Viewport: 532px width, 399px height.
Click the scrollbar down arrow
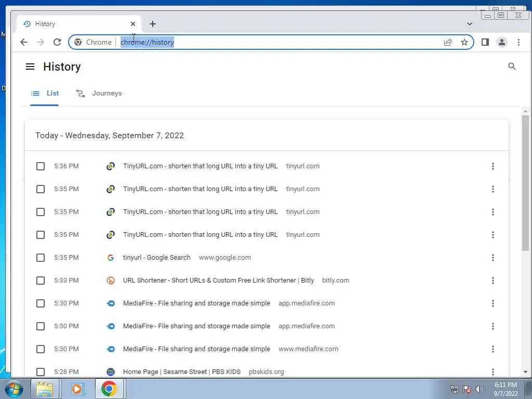point(526,372)
